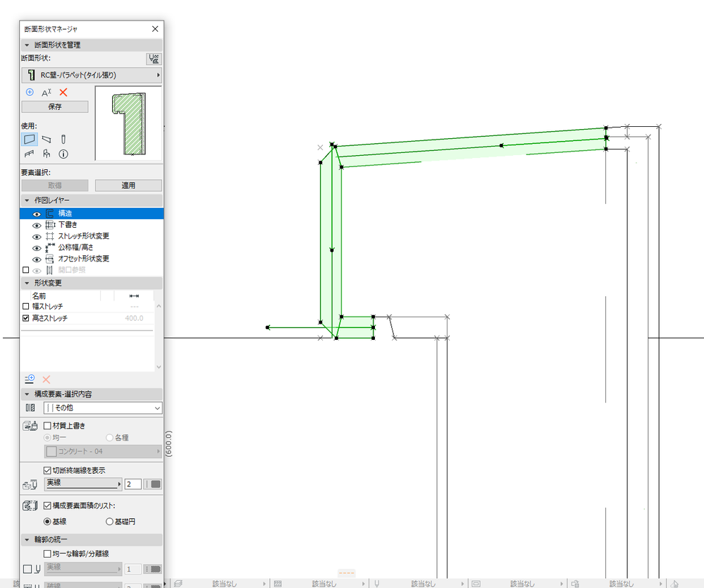Viewport: 704px width, 588px height.
Task: Click the layer icon in bottom status bar
Action: point(178,584)
